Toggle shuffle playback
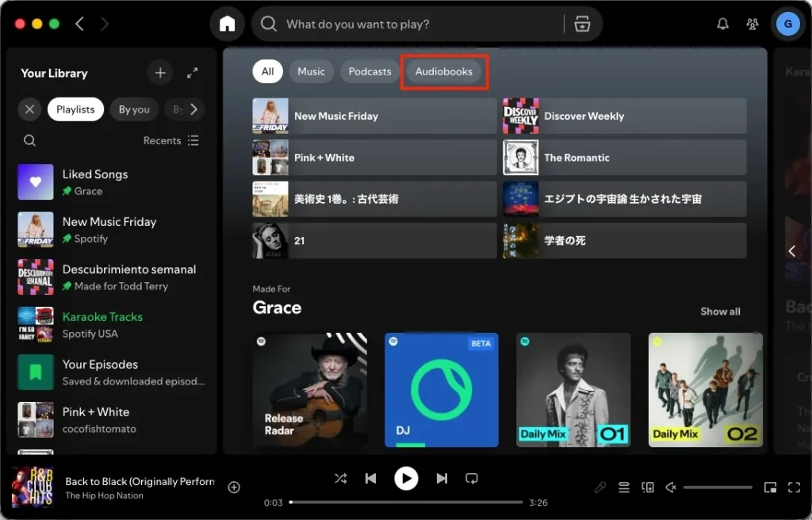Screen dimensions: 812x520 (x=340, y=478)
